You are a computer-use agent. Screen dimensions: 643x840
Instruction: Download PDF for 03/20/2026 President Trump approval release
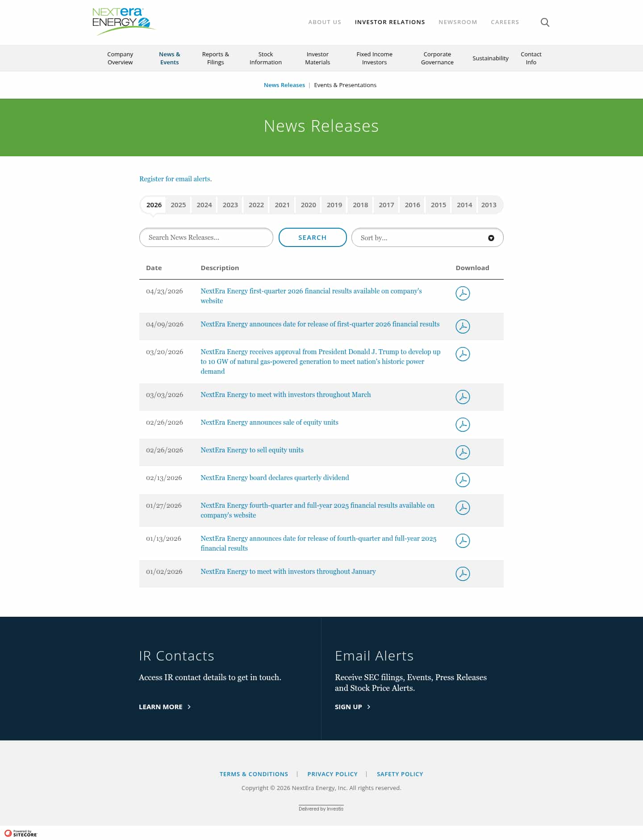[463, 354]
